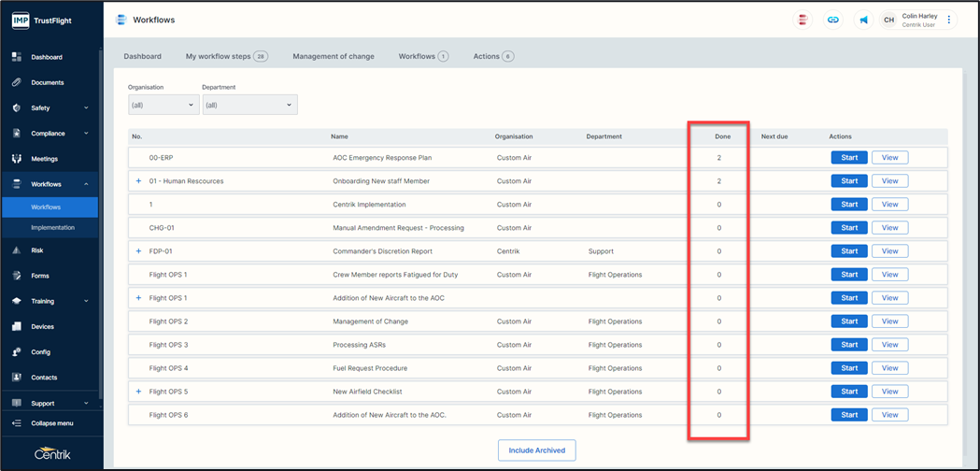Screen dimensions: 980x471
Task: Start the AOC Emergency Response Plan workflow
Action: click(848, 157)
